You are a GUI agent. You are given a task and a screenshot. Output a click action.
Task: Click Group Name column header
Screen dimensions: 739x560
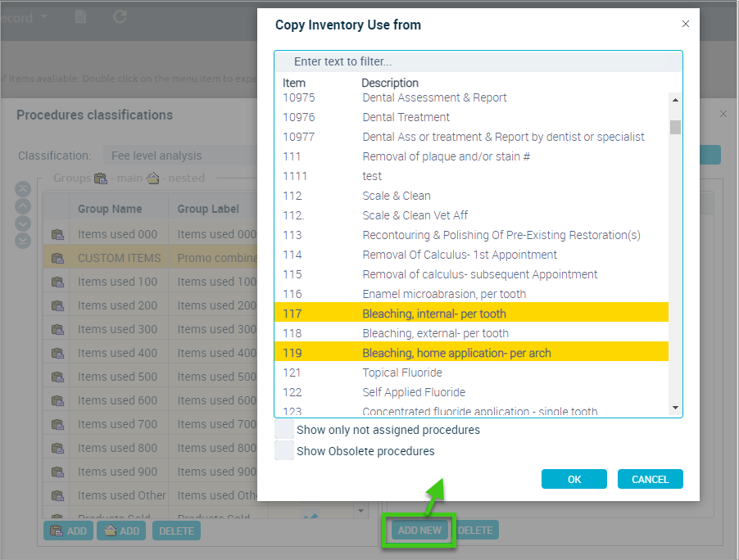click(x=119, y=209)
